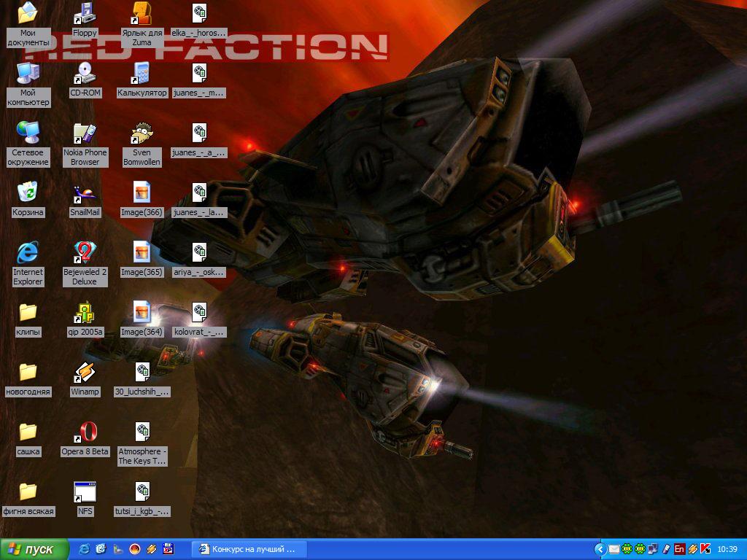Image resolution: width=747 pixels, height=560 pixels.
Task: Click the red-orange globe Quick Launch icon
Action: click(135, 549)
